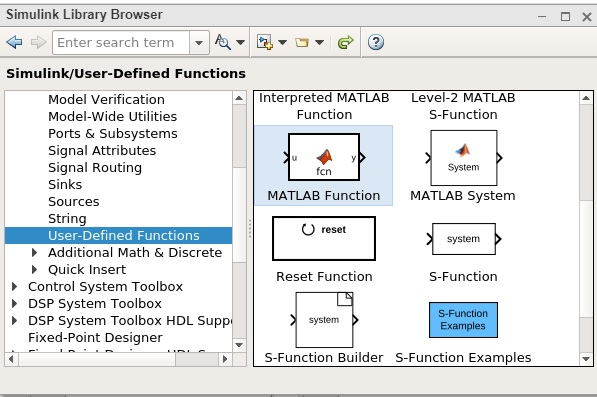Click the block pane scroll down arrow
The image size is (597, 397).
[586, 359]
